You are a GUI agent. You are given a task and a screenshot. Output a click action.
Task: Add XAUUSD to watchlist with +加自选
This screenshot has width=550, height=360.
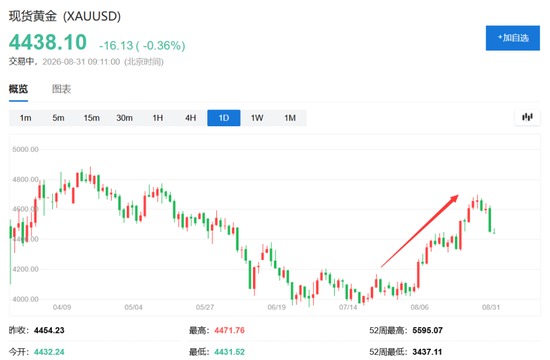pyautogui.click(x=512, y=38)
